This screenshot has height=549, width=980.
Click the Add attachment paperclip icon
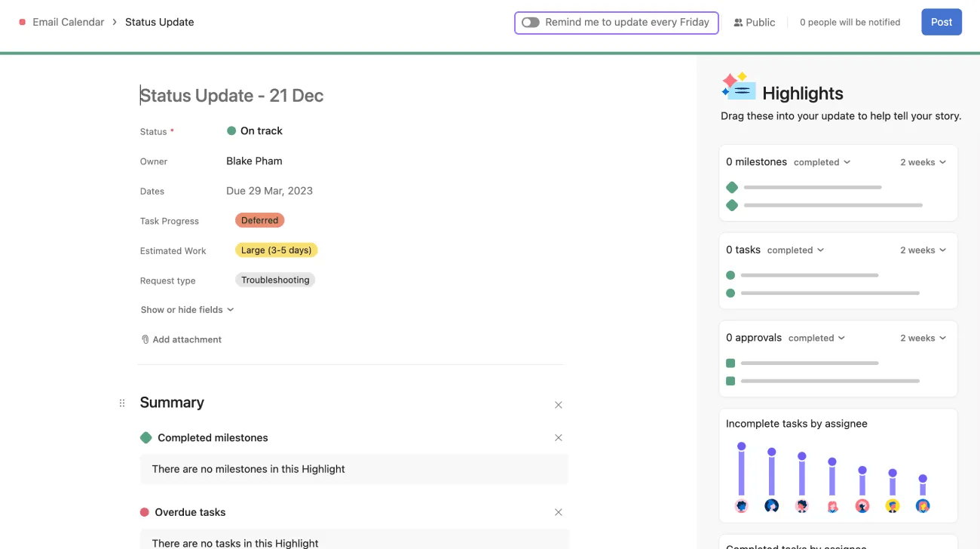145,339
